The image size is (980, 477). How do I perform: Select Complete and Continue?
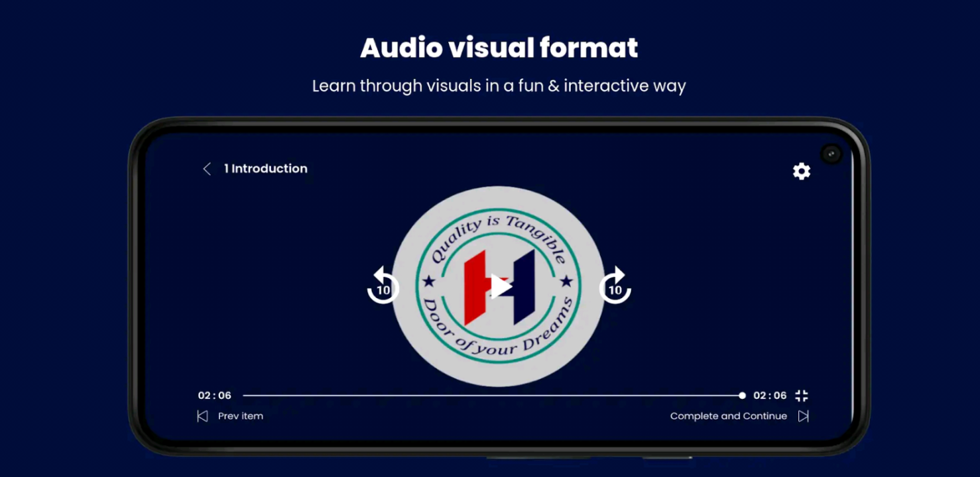[x=729, y=416]
